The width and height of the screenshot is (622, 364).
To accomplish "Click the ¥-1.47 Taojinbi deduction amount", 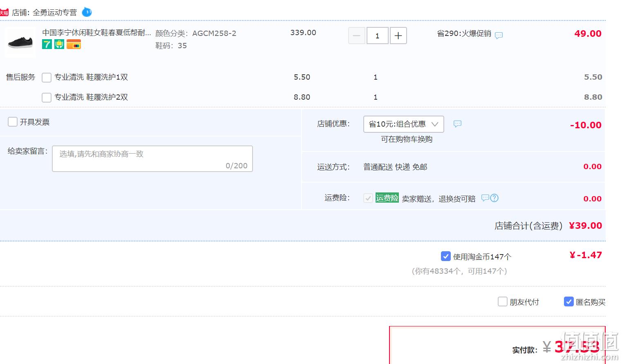I will (x=586, y=255).
